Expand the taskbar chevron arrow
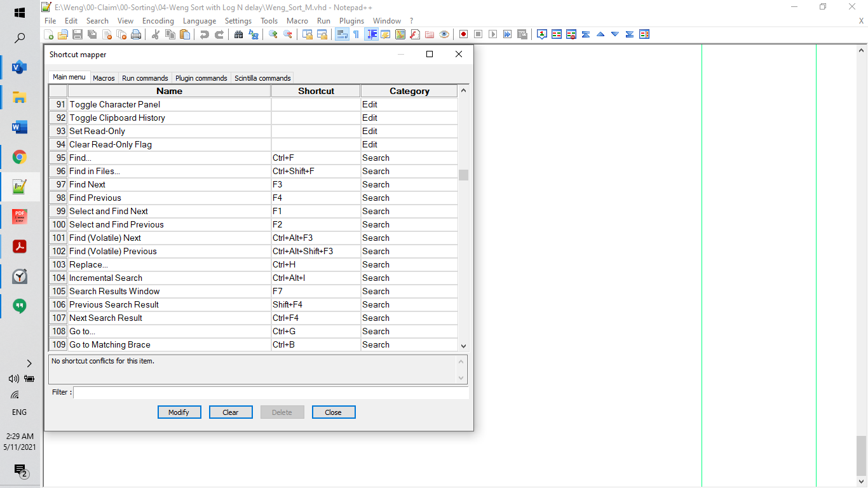 pos(29,363)
